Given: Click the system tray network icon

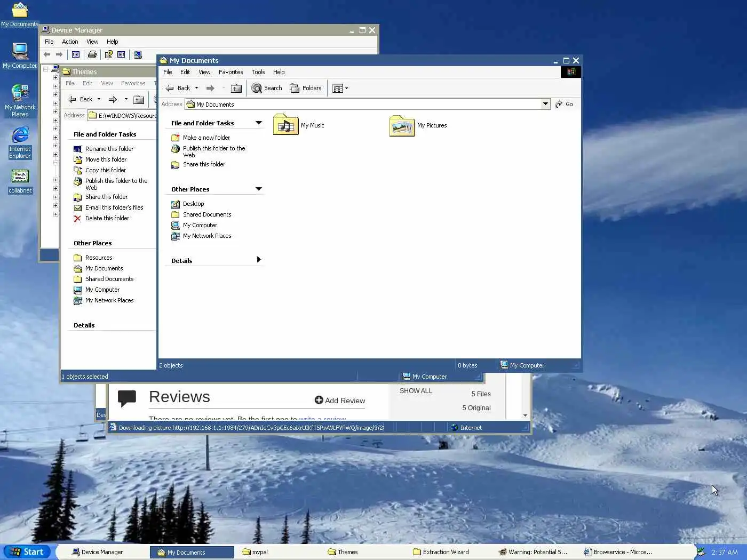Looking at the screenshot, I should click(x=701, y=552).
